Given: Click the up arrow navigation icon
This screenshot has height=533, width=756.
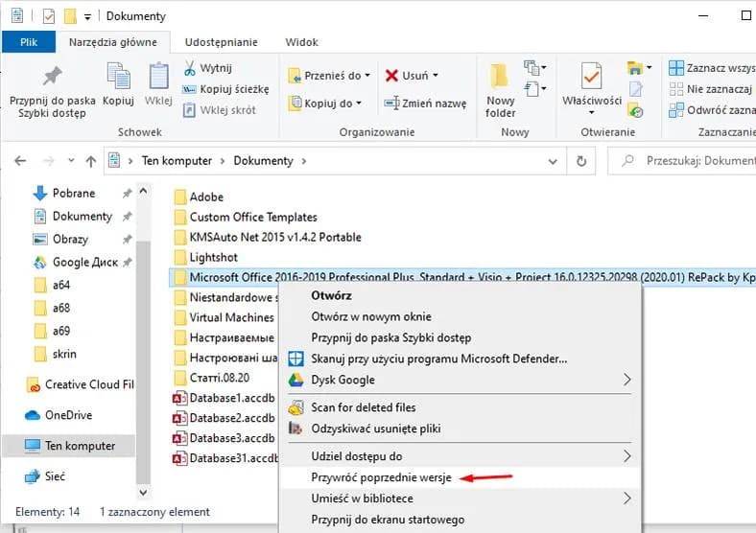Looking at the screenshot, I should [x=91, y=162].
